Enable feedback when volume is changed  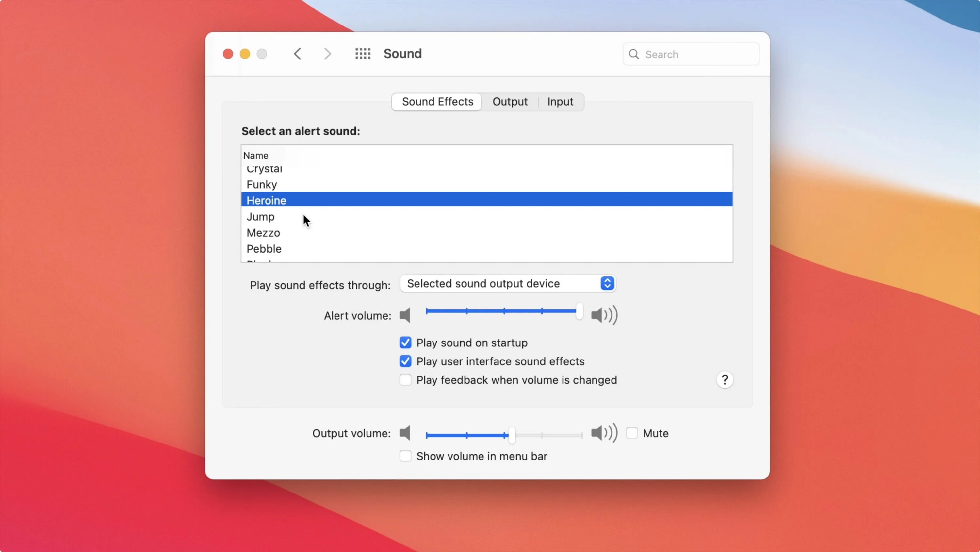[x=405, y=379]
